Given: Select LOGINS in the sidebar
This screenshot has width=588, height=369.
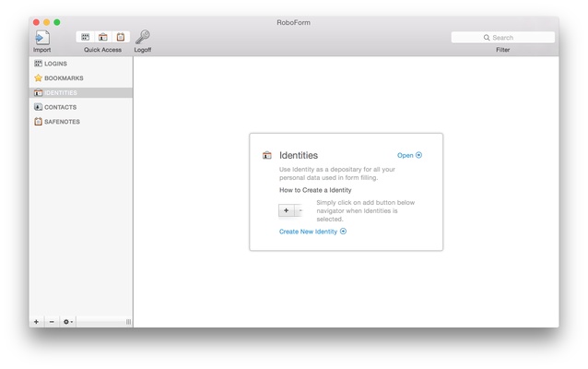Looking at the screenshot, I should [x=81, y=64].
